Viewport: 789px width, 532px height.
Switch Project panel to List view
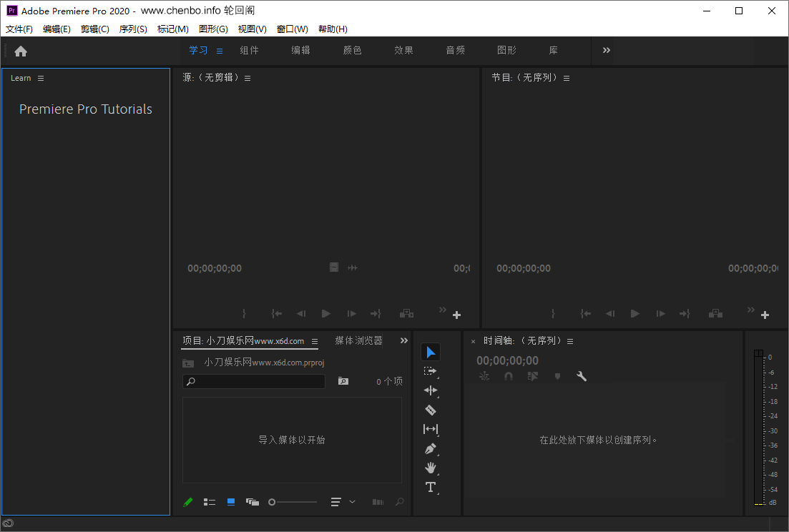[x=210, y=502]
